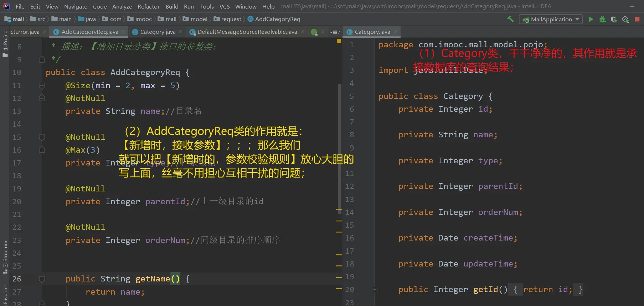This screenshot has width=644, height=306.
Task: Toggle fold at the @Size annotation line
Action: tap(42, 86)
